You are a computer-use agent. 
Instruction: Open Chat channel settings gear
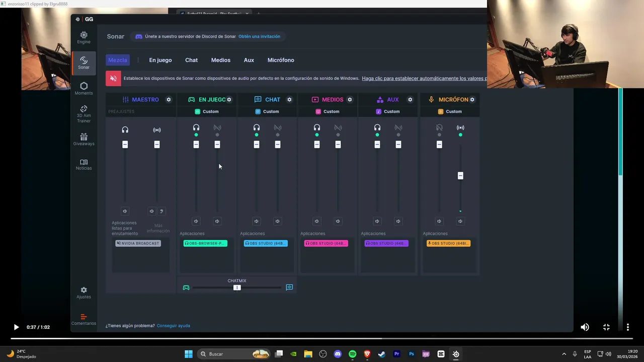[x=289, y=100]
